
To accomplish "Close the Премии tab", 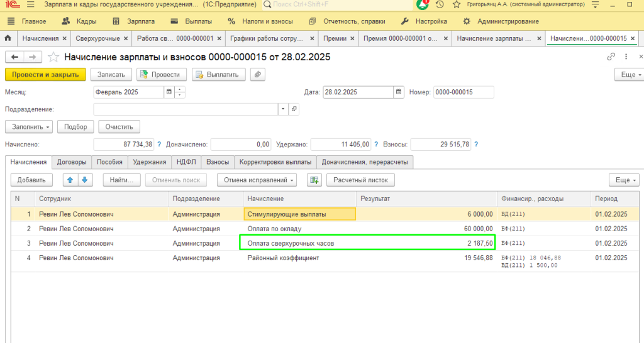I will pos(352,38).
